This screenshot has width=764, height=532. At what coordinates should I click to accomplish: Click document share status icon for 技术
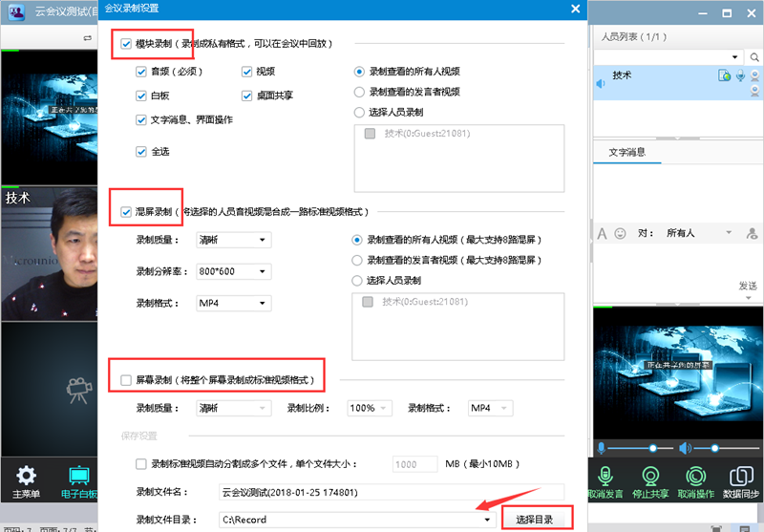pos(724,75)
